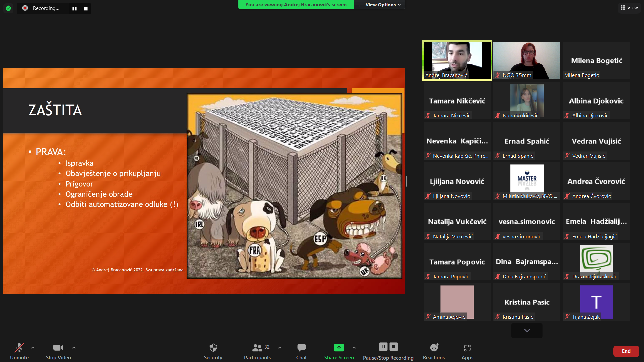Viewport: 644px width, 362px height.
Task: Click the caged data cartoon on slide
Action: pyautogui.click(x=294, y=186)
